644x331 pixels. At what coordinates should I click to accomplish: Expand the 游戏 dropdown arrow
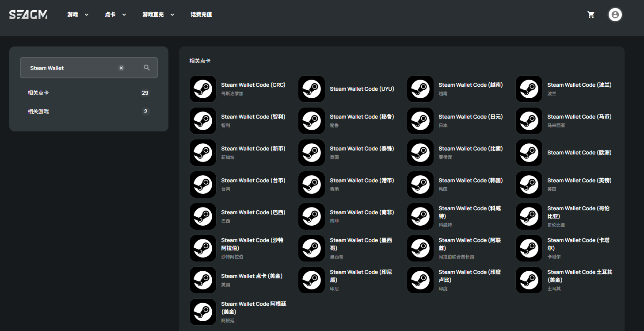(x=87, y=15)
